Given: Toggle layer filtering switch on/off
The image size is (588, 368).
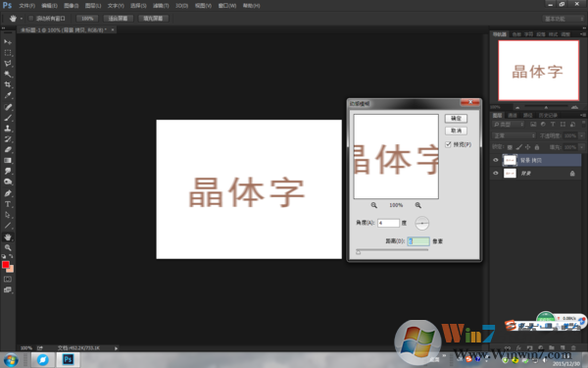Looking at the screenshot, I should pyautogui.click(x=583, y=124).
